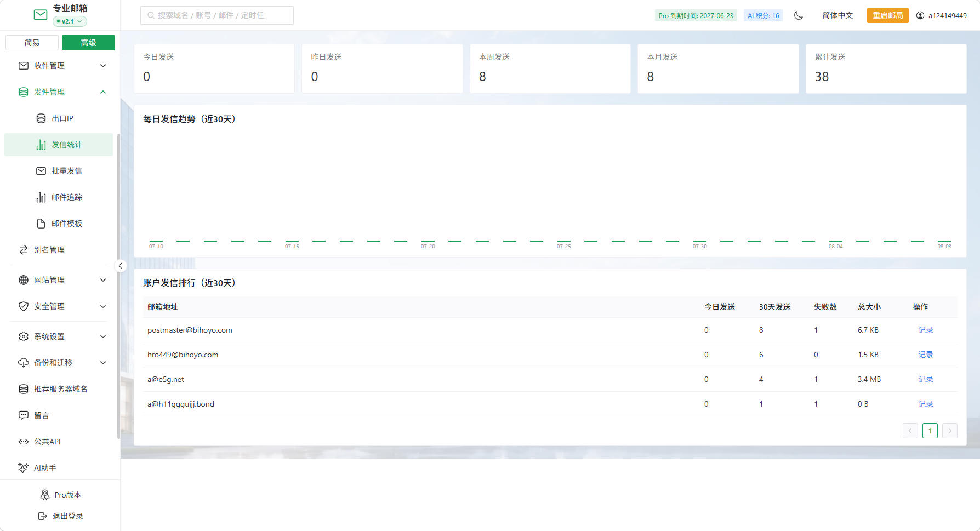
Task: Click the message bubble icon
Action: [24, 415]
